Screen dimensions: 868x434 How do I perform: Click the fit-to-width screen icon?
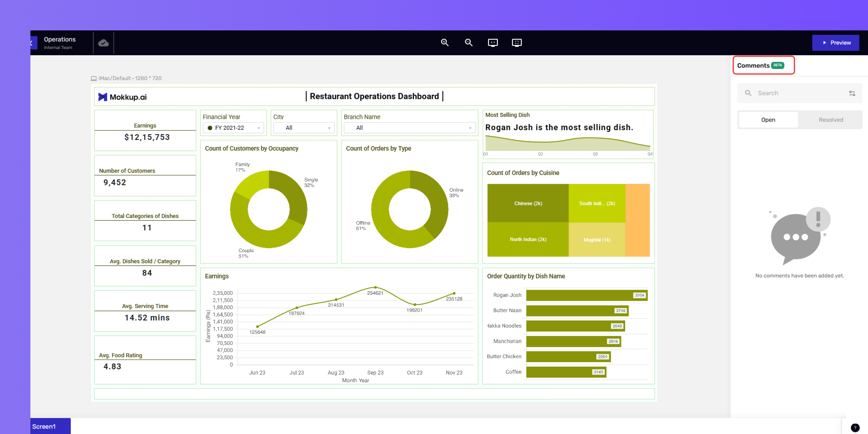pos(493,43)
